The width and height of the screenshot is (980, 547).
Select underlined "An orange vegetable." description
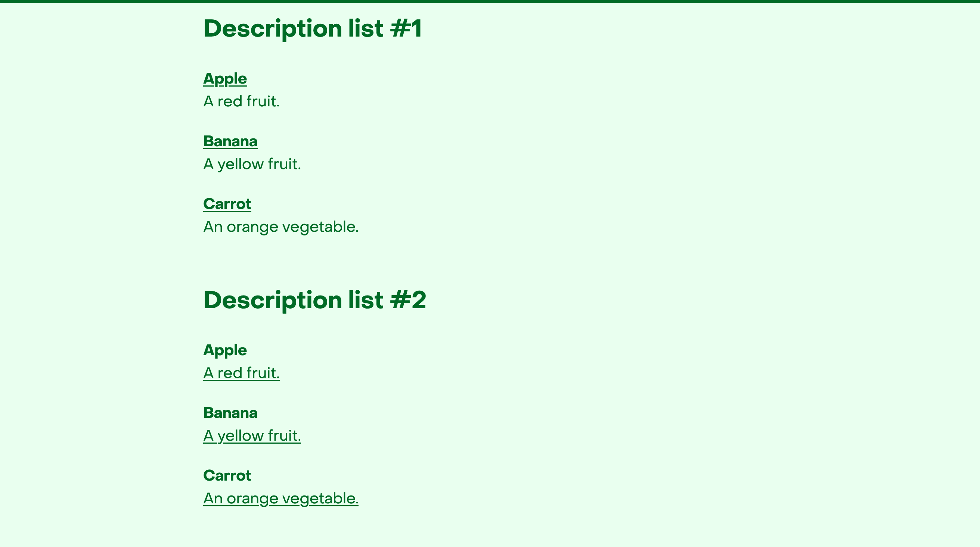click(281, 499)
